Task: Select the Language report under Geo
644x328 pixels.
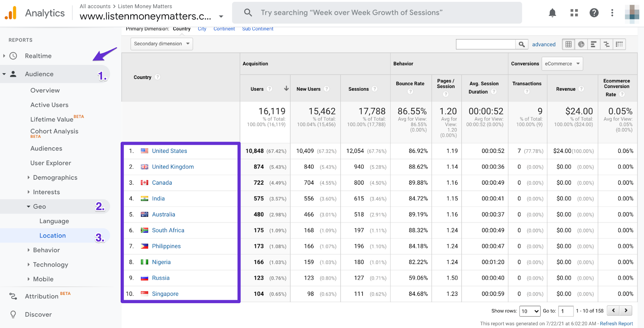Action: (54, 221)
